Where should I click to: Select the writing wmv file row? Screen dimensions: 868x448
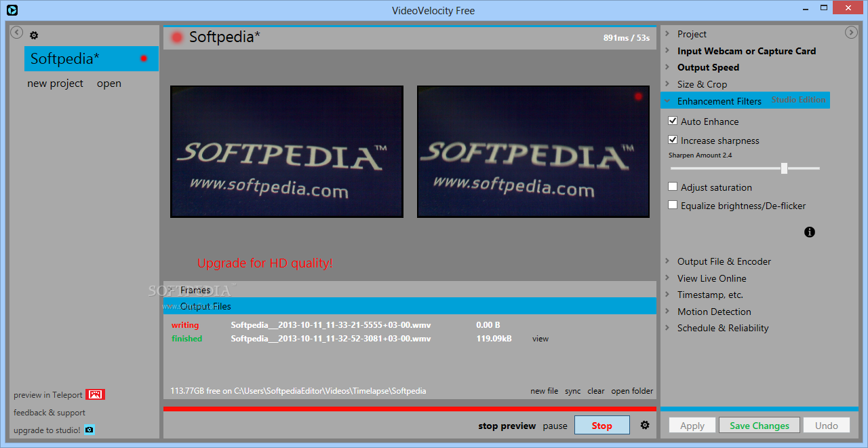410,325
